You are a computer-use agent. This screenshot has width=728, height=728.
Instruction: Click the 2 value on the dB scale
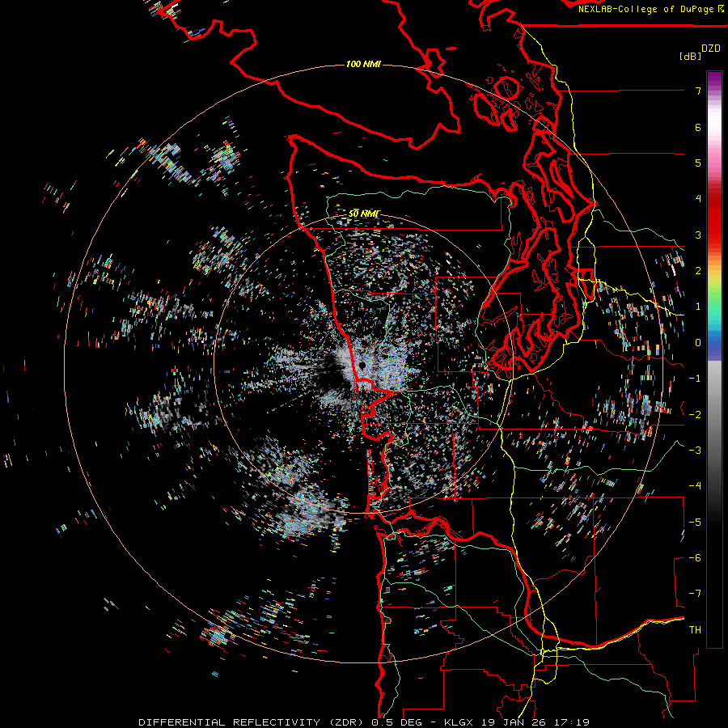(698, 271)
